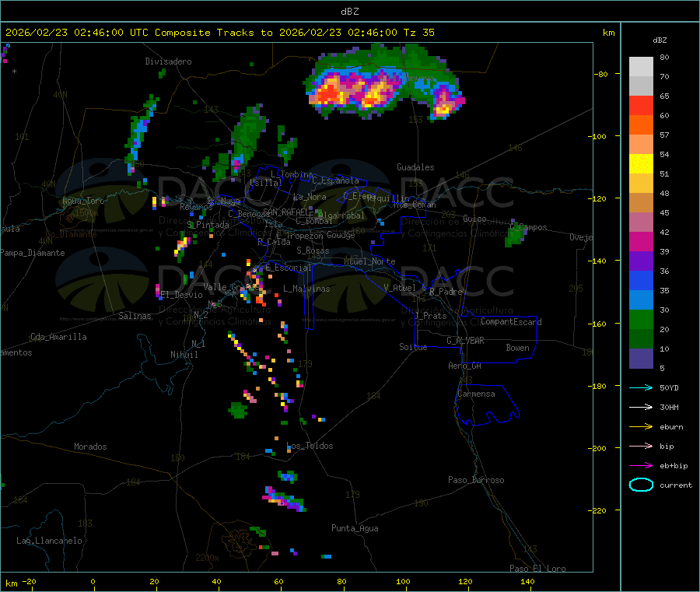Click the 140 tick on horizontal axis

[x=527, y=581]
